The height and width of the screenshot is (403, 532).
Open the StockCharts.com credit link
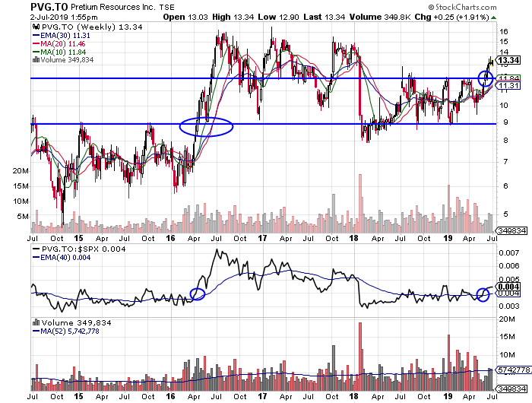point(462,7)
